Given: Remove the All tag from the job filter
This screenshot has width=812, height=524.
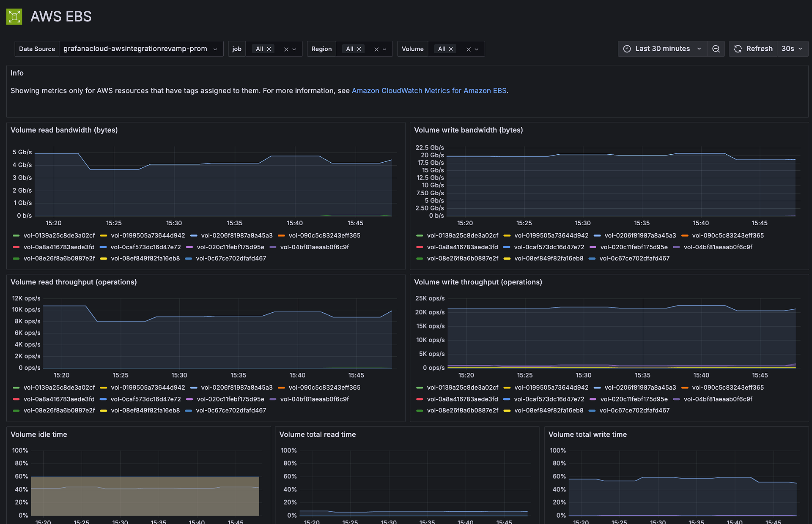Looking at the screenshot, I should point(269,49).
